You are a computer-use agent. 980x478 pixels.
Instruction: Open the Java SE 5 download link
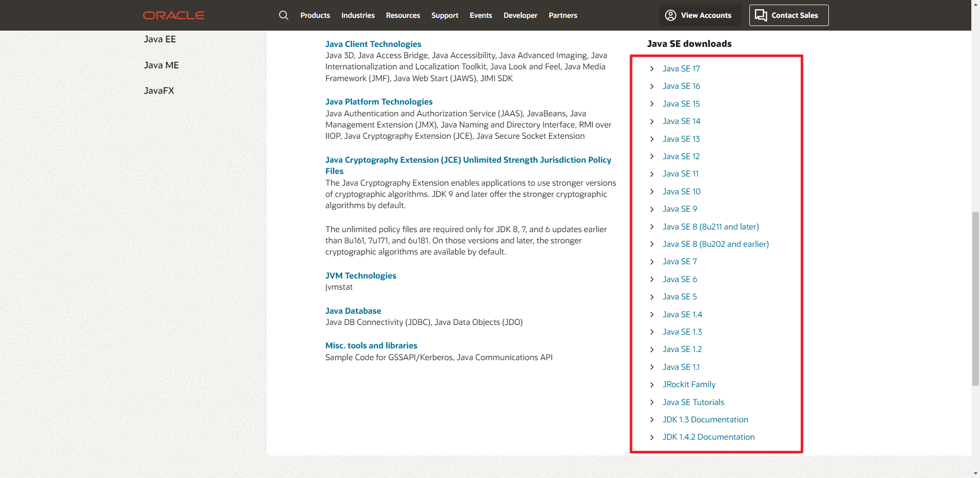click(679, 296)
